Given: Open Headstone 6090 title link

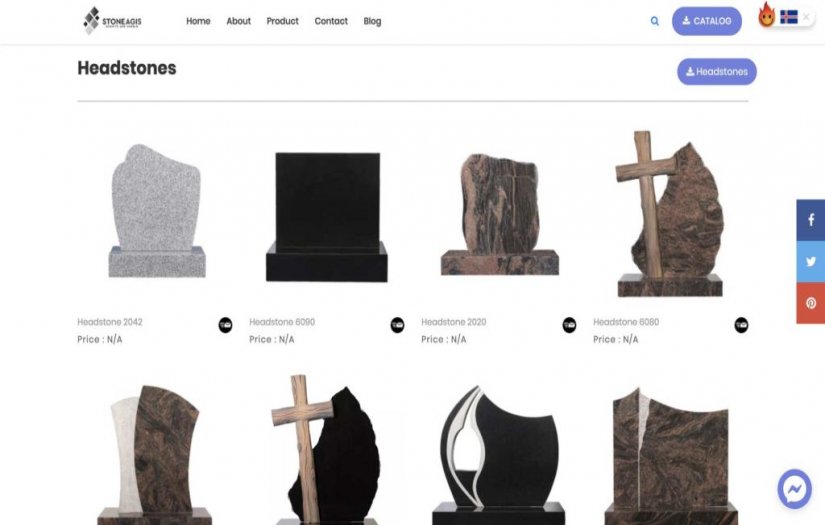Looking at the screenshot, I should click(282, 322).
